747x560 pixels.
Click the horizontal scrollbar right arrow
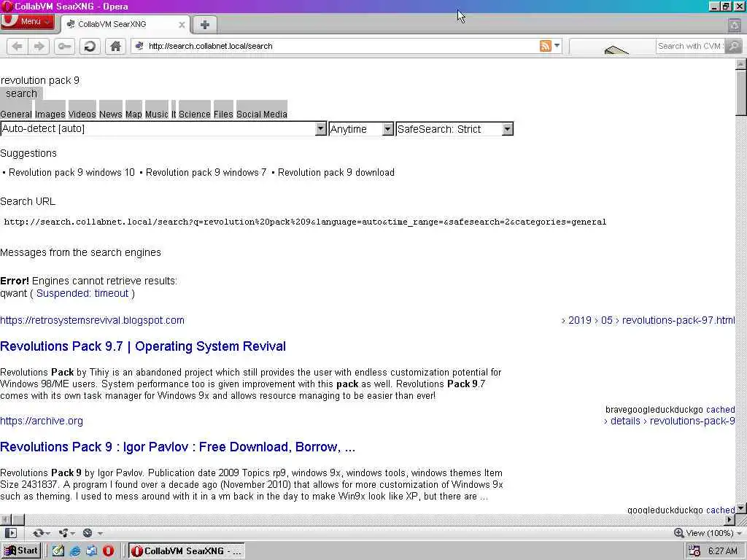(729, 519)
